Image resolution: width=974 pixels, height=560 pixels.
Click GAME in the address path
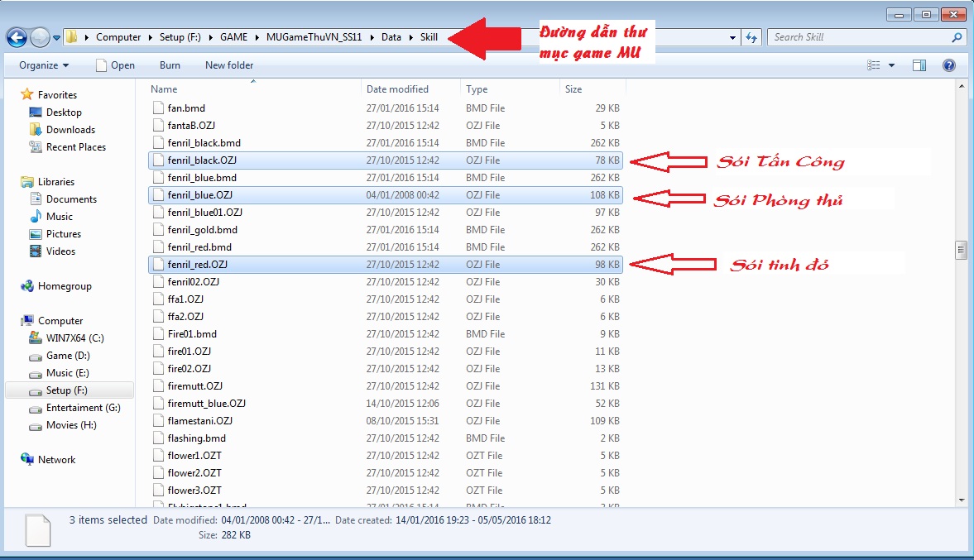[x=233, y=37]
